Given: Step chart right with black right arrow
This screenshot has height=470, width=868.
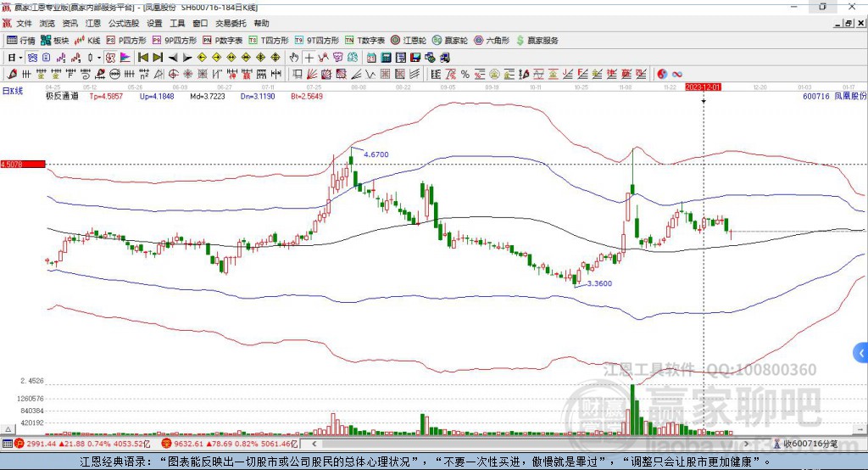Looking at the screenshot, I should [187, 57].
